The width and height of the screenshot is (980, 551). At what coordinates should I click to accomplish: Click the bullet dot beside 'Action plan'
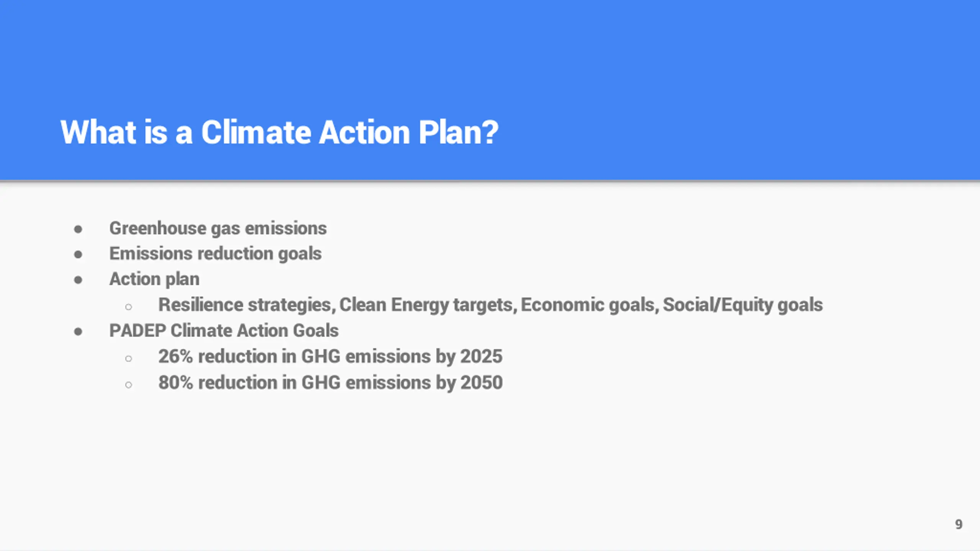coord(78,280)
